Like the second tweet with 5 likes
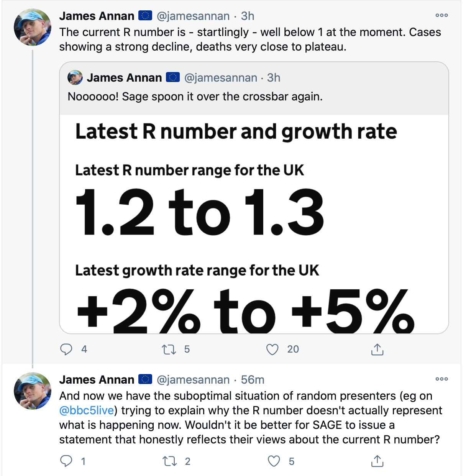The image size is (466, 476). point(274,461)
